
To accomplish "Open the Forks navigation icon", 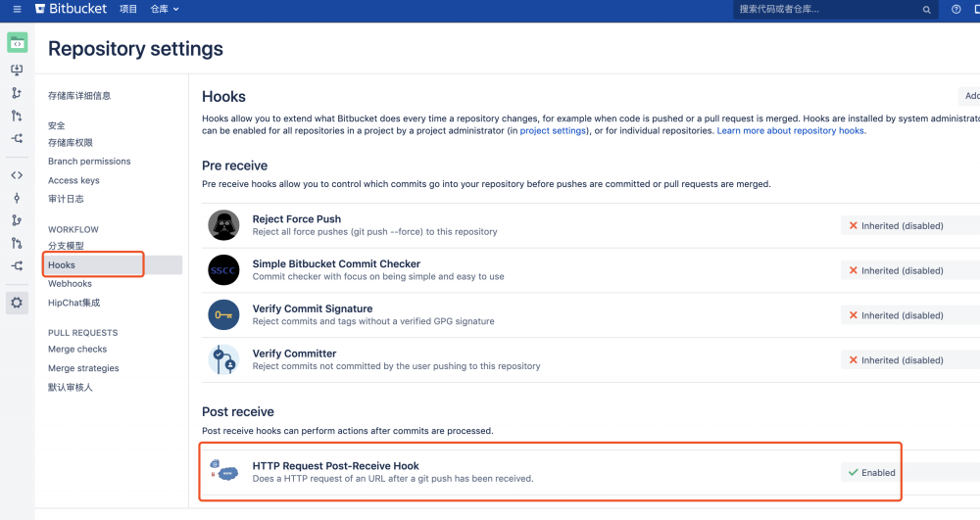I will click(x=17, y=265).
